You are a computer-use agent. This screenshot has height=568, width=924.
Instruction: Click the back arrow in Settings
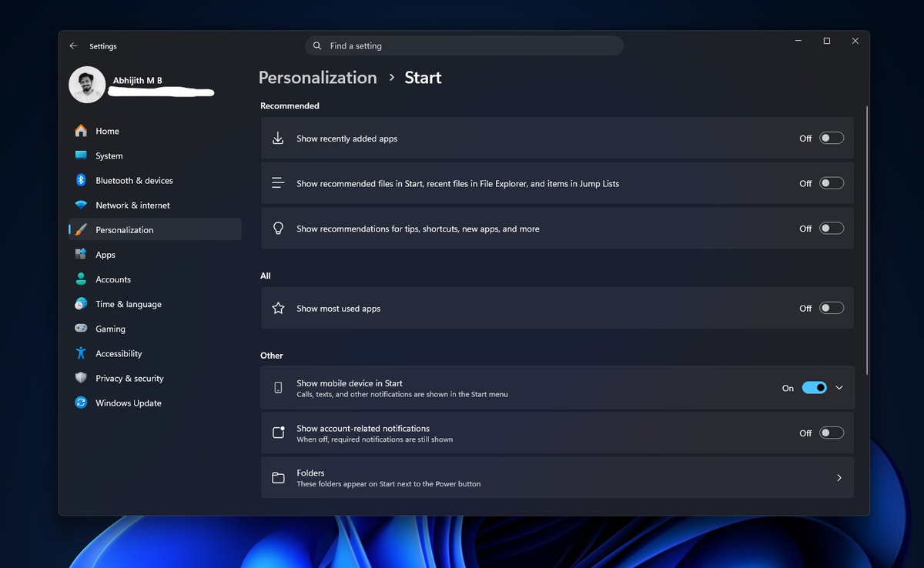(x=73, y=46)
